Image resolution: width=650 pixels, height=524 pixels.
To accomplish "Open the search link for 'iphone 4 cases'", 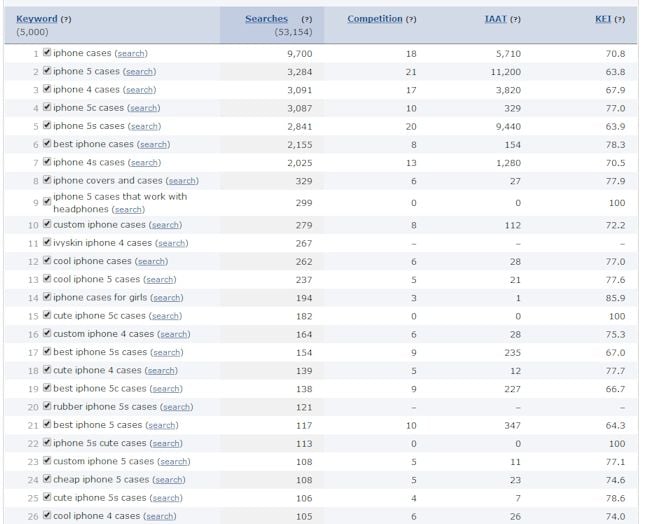I will click(x=139, y=90).
